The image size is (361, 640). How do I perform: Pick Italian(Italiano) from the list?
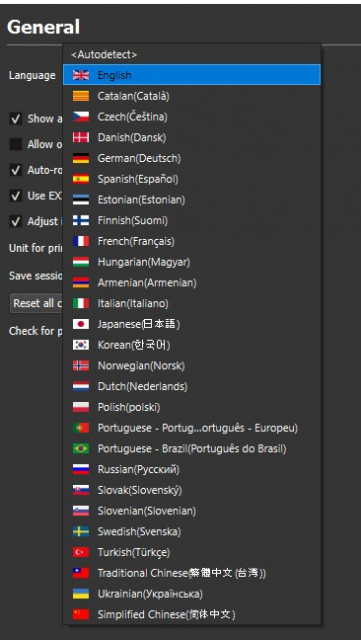[x=192, y=303]
